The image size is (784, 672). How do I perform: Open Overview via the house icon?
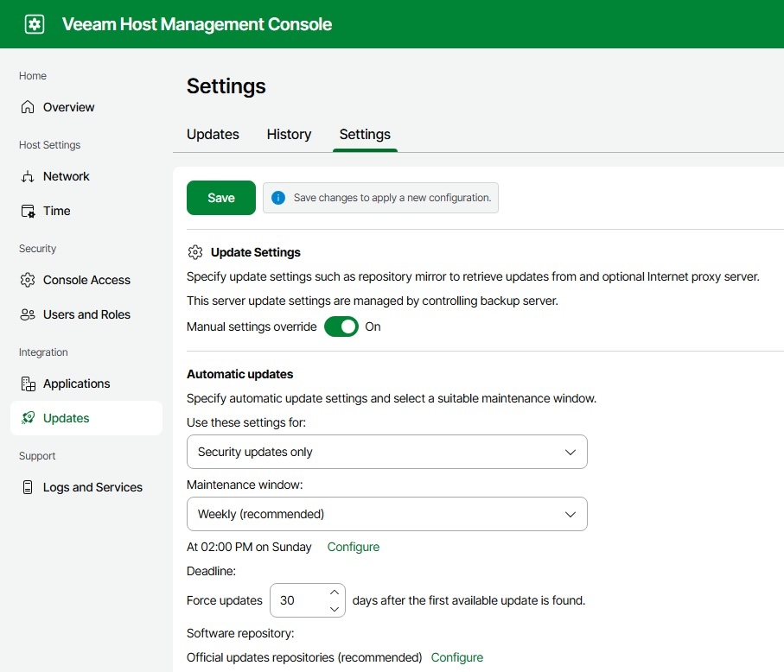(x=28, y=107)
